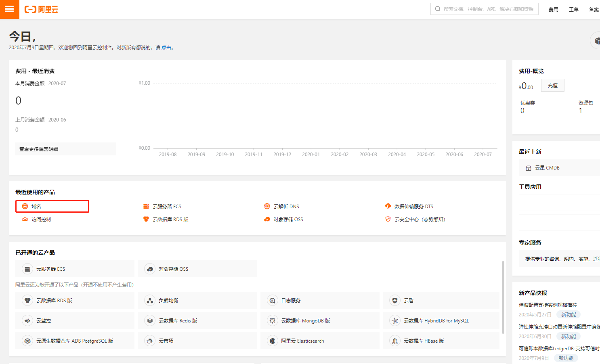The height and width of the screenshot is (364, 600).
Task: Click the 优惠券 count value
Action: 522,111
